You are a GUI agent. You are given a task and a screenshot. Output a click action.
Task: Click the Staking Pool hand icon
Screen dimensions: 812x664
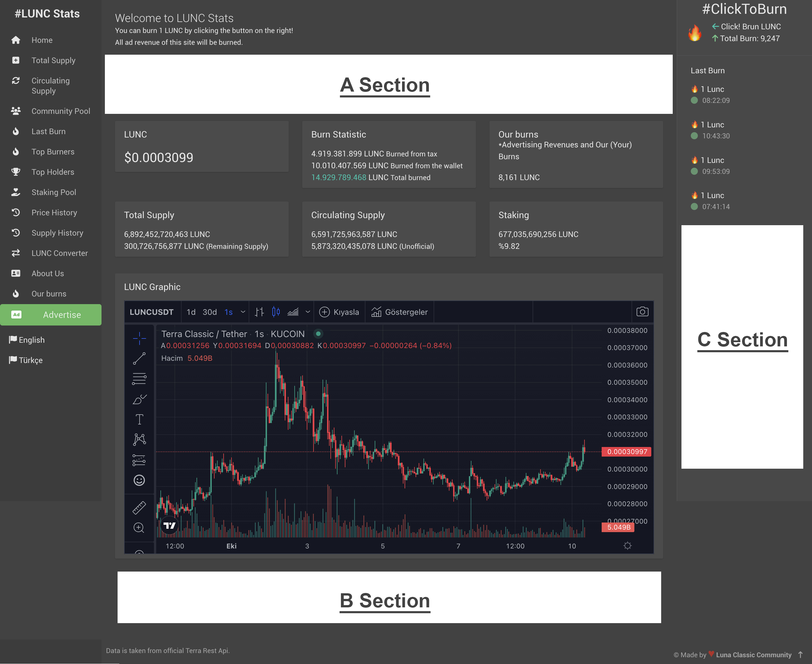click(16, 192)
